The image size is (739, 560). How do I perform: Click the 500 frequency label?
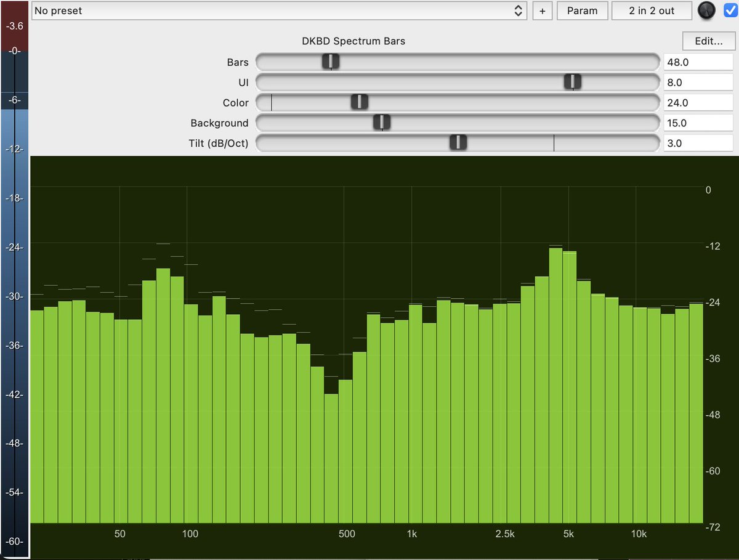point(347,534)
